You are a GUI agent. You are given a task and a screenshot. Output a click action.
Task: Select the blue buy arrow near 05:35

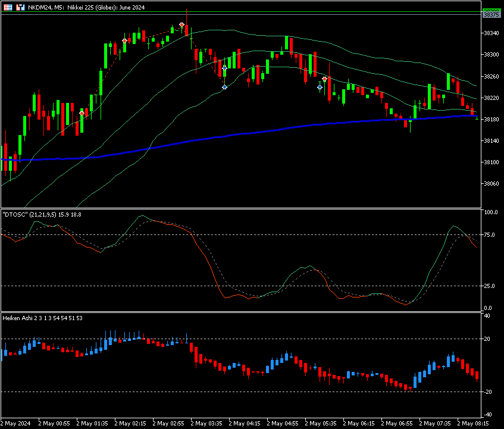pos(320,87)
